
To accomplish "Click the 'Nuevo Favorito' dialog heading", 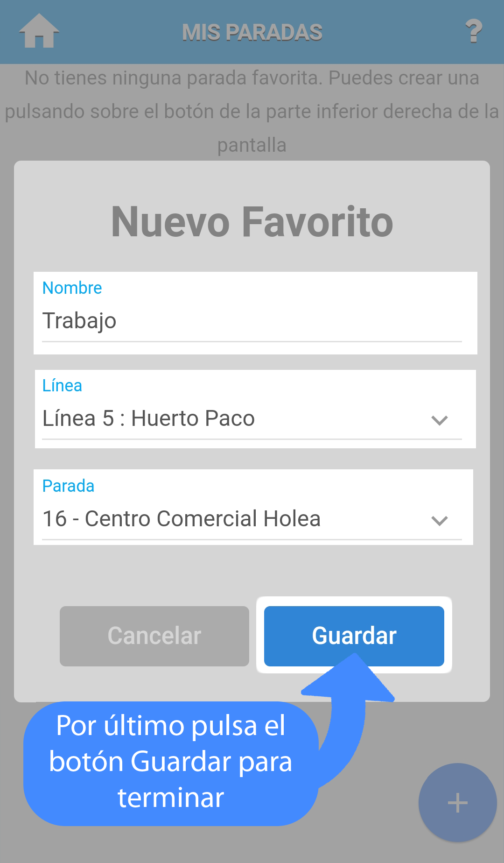I will point(252,222).
